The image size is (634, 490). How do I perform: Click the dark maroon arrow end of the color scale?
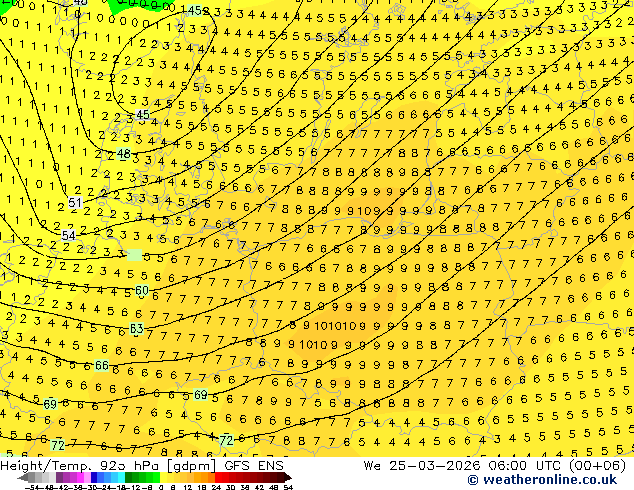pos(287,478)
